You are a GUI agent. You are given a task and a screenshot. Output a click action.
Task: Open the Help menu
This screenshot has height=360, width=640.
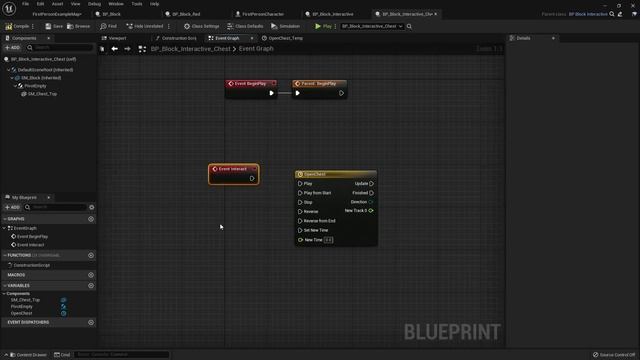(154, 4)
